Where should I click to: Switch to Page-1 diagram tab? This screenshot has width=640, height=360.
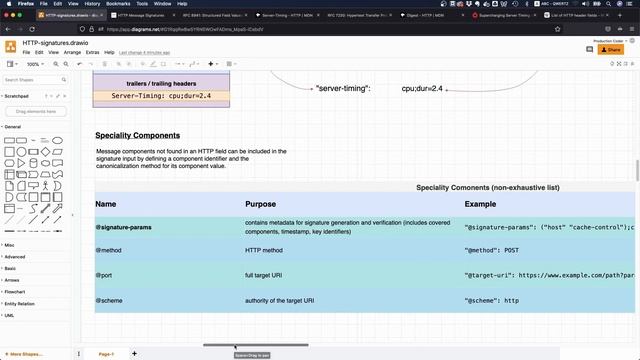(x=107, y=354)
